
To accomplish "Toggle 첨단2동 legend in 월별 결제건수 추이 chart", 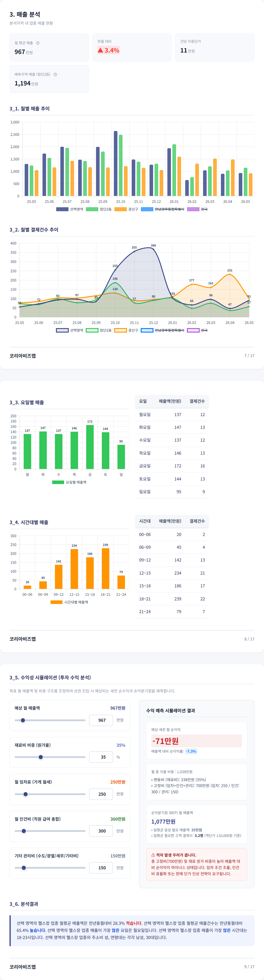I will point(99,330).
